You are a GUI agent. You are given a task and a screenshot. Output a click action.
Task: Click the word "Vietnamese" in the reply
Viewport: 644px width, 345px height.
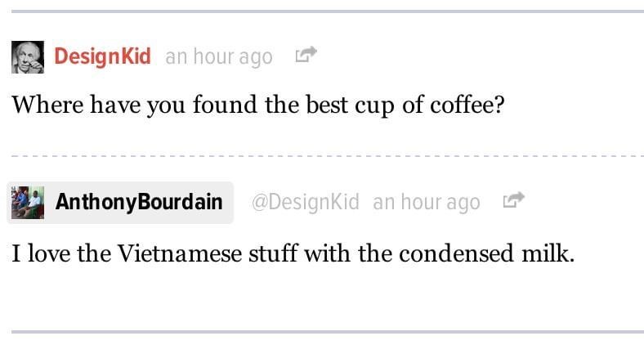(180, 253)
